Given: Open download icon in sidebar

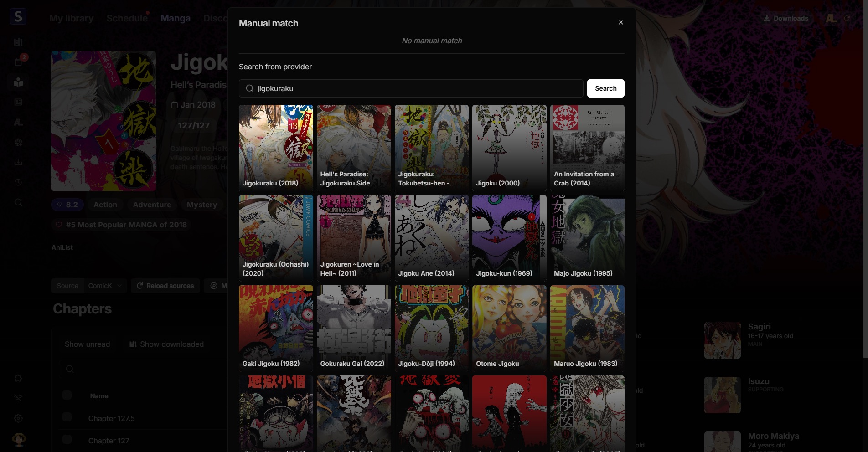Looking at the screenshot, I should coord(18,162).
